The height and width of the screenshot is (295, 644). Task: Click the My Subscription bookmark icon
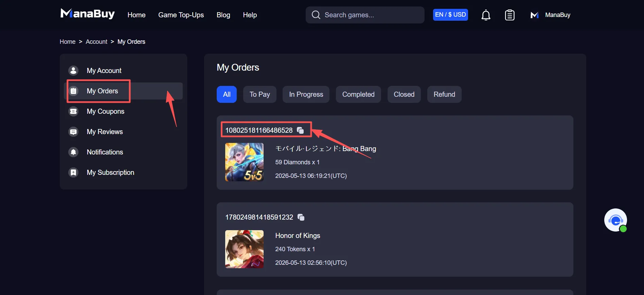click(x=73, y=172)
